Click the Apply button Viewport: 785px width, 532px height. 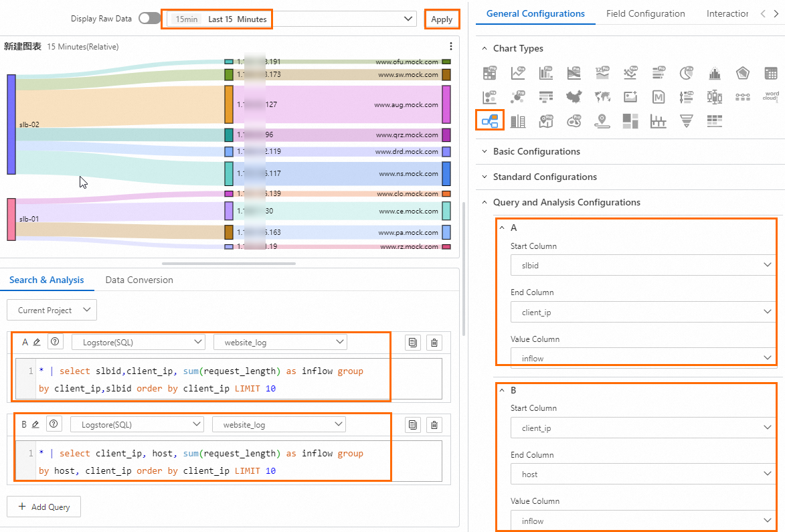pos(442,19)
